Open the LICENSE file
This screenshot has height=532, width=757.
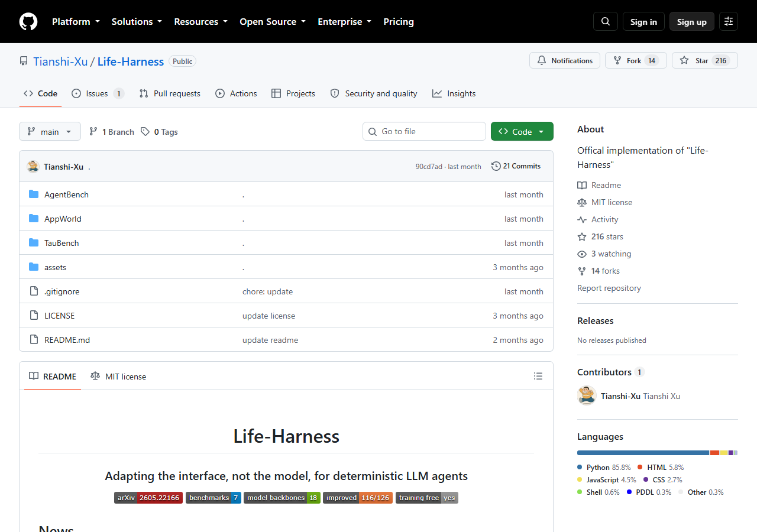59,316
